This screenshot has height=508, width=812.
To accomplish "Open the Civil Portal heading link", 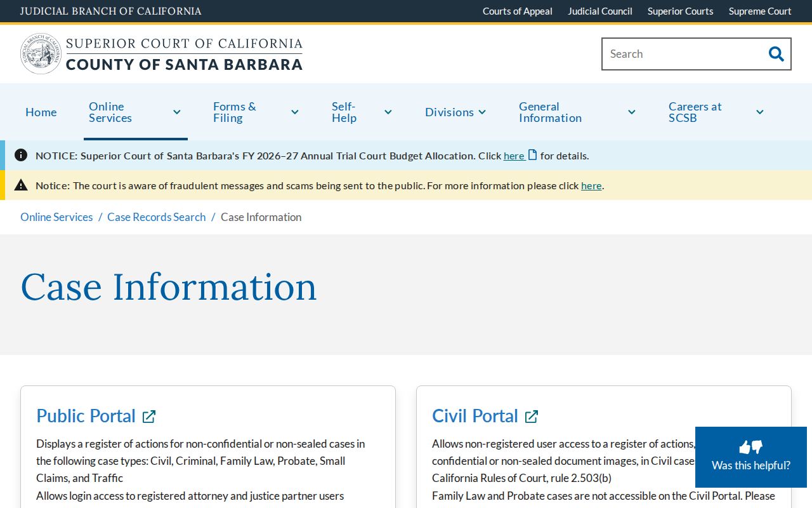I will click(x=475, y=416).
